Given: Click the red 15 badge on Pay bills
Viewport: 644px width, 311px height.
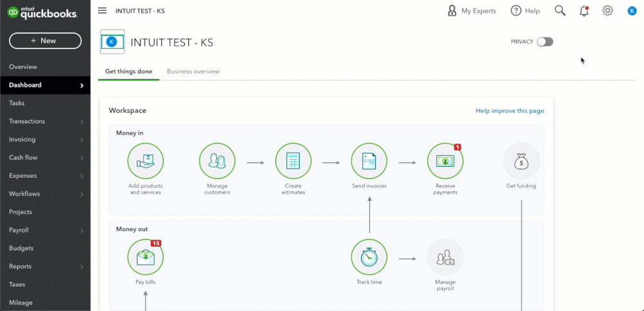Looking at the screenshot, I should coord(155,243).
